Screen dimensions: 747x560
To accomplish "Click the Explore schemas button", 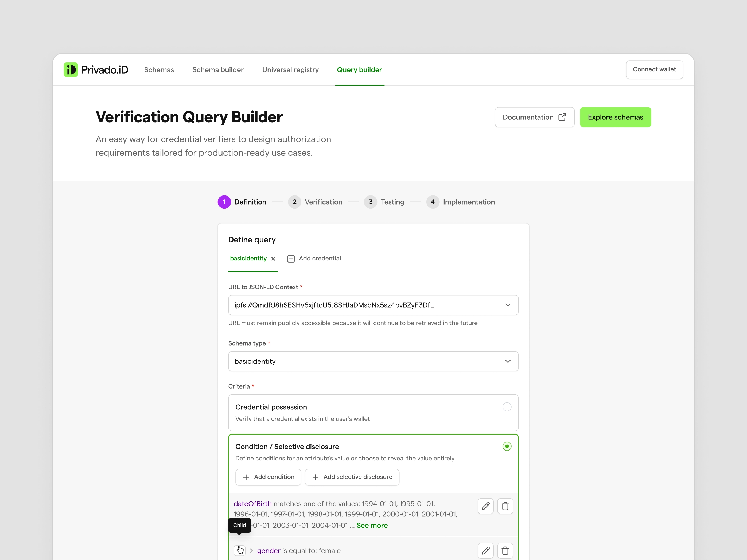I will click(x=615, y=117).
